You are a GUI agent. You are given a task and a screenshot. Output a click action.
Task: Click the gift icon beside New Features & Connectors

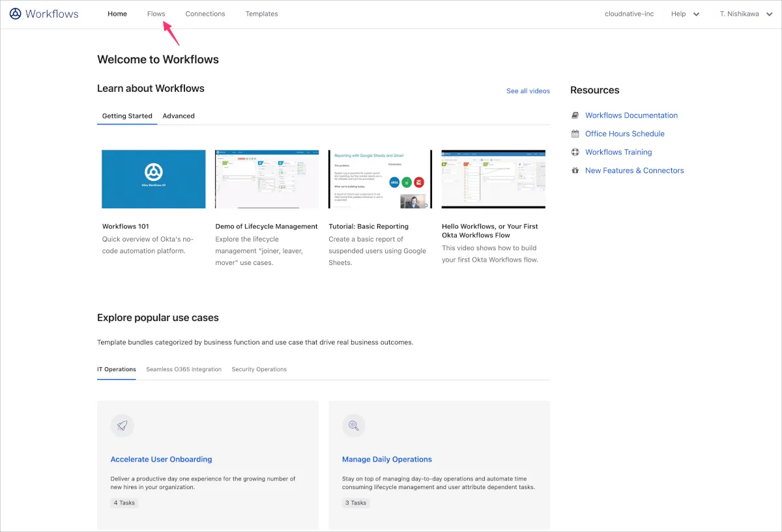575,171
